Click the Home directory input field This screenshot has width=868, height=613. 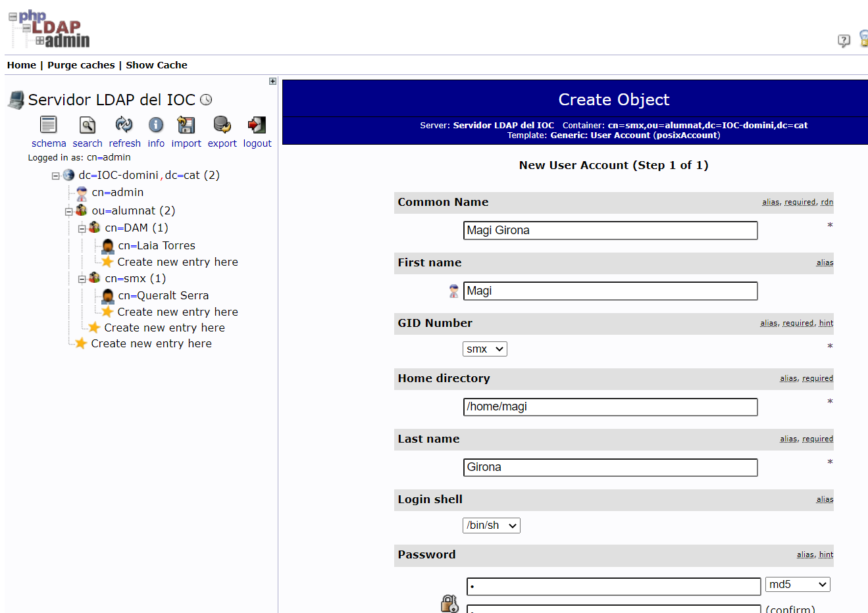click(x=610, y=407)
